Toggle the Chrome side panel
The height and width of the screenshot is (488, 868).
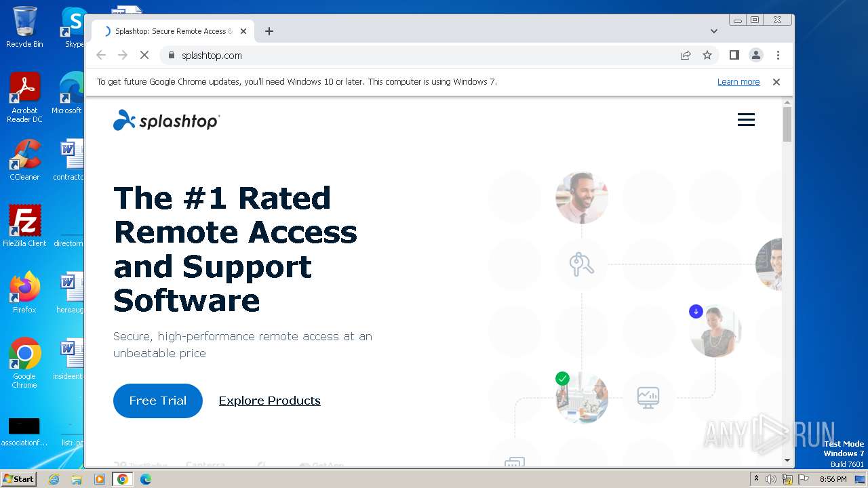(x=734, y=56)
